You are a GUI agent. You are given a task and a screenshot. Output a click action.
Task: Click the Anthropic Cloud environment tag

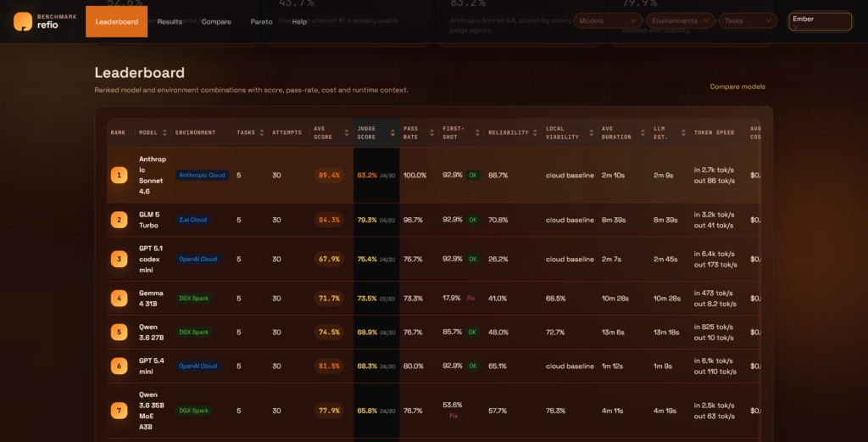click(202, 175)
